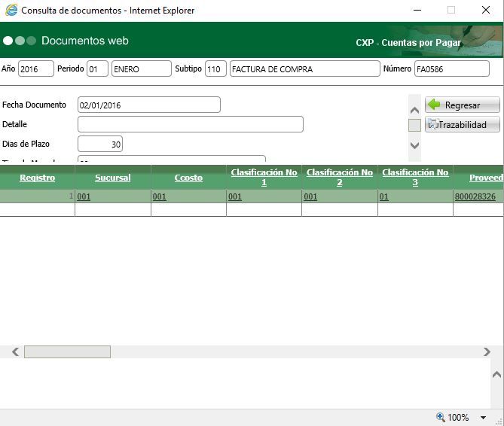Viewport: 504px width, 426px height.
Task: Click the form panel vertical scrollbar thumb
Action: 414,125
